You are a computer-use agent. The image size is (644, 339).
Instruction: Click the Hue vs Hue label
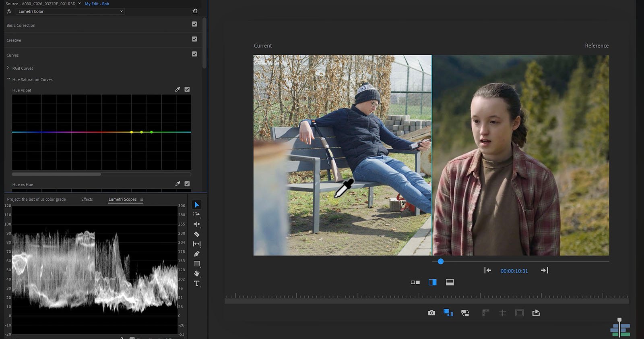(23, 185)
